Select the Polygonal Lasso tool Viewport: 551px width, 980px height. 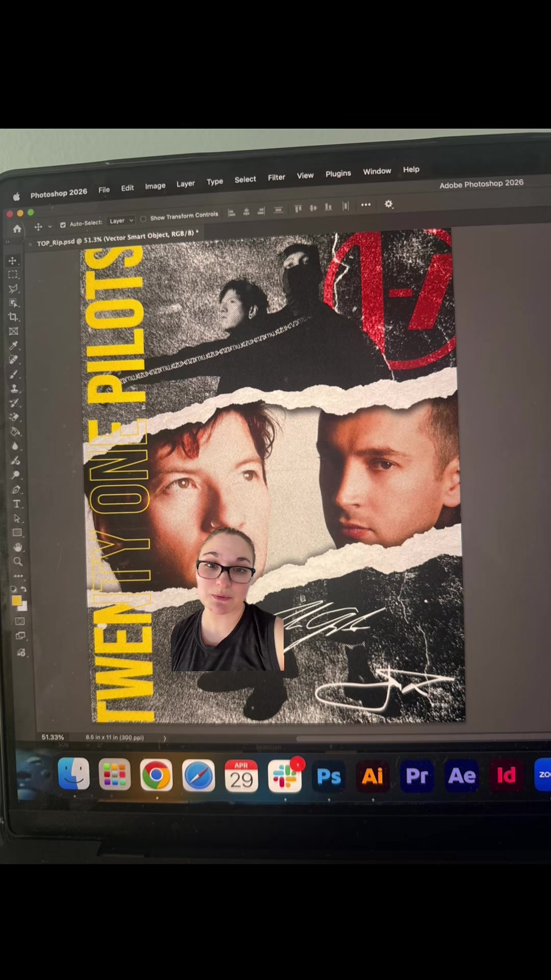click(x=13, y=289)
